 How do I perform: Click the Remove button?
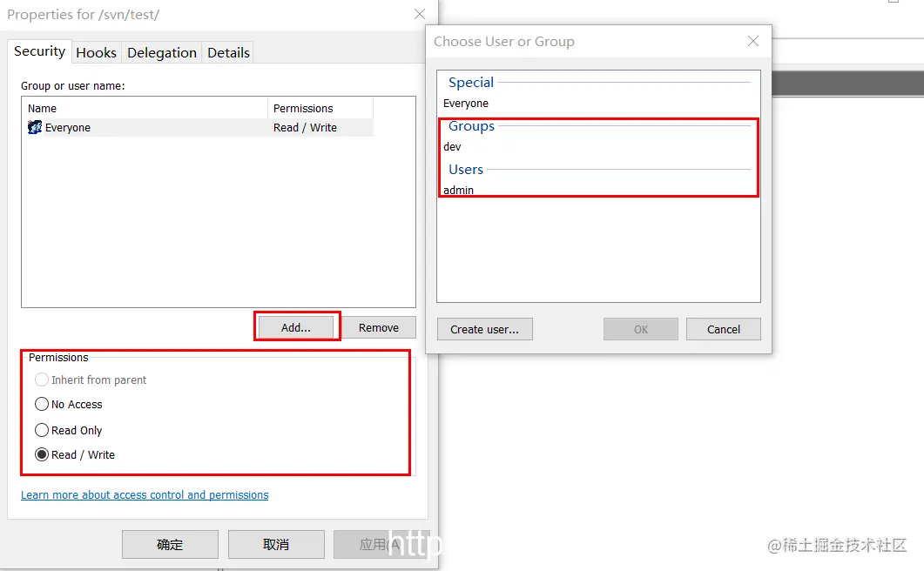378,327
